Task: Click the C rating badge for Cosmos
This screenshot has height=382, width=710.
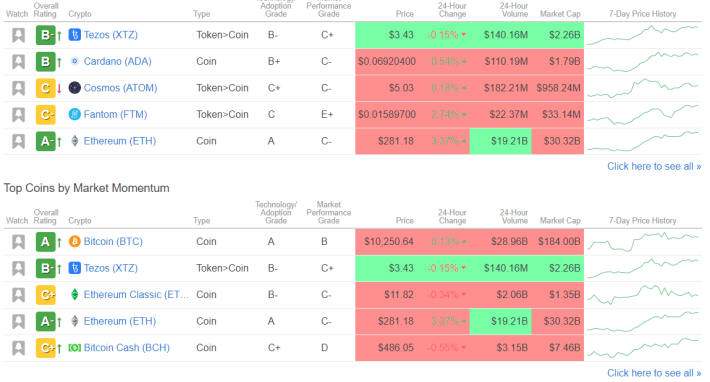Action: (45, 88)
